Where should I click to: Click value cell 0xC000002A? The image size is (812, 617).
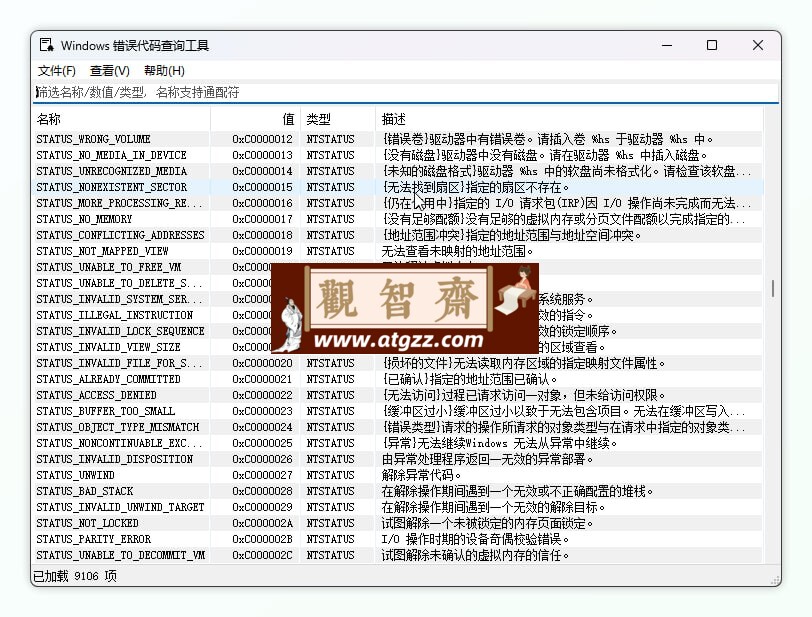tap(262, 524)
